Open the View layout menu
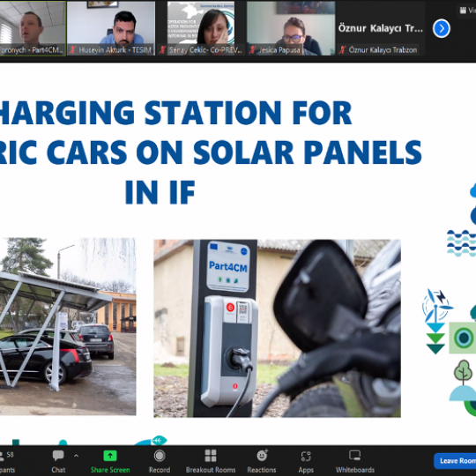 point(468,11)
